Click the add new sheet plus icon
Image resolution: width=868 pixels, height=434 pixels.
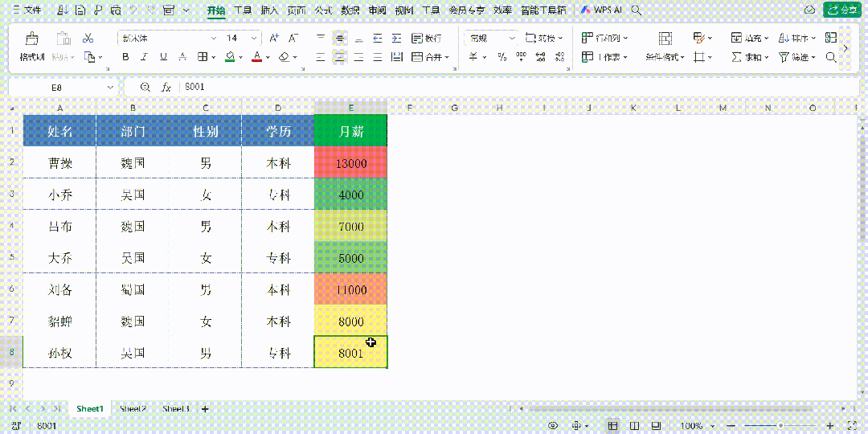(205, 409)
